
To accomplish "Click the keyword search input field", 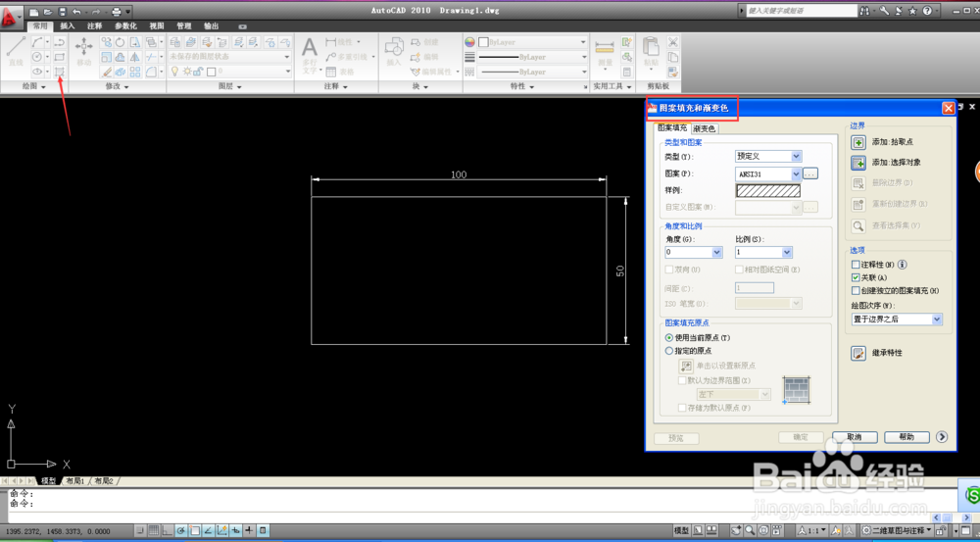I will point(802,11).
